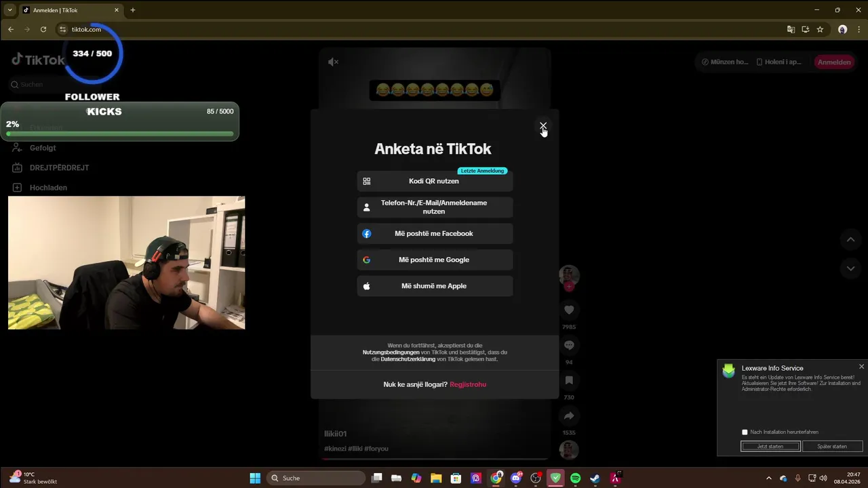
Task: Go to previous video with up chevron
Action: coord(850,239)
